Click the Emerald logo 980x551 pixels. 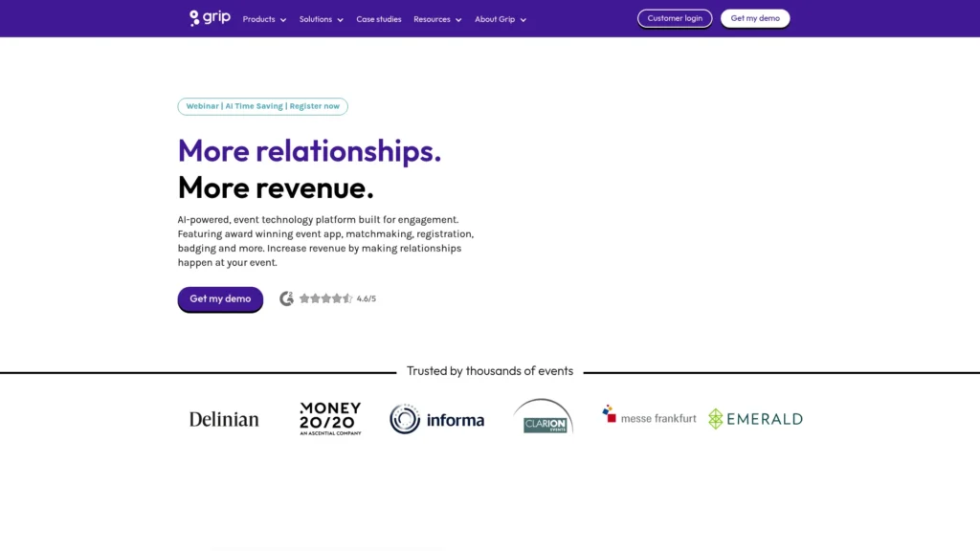pos(755,419)
